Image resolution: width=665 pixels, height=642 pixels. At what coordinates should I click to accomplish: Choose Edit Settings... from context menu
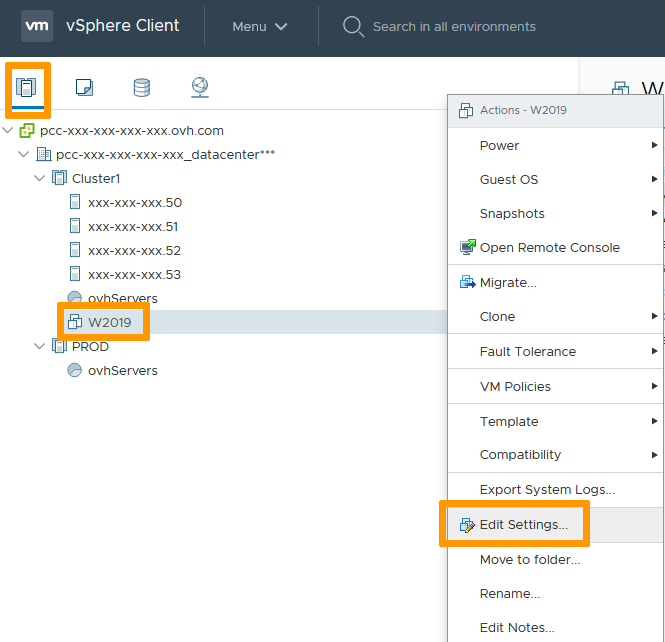523,525
